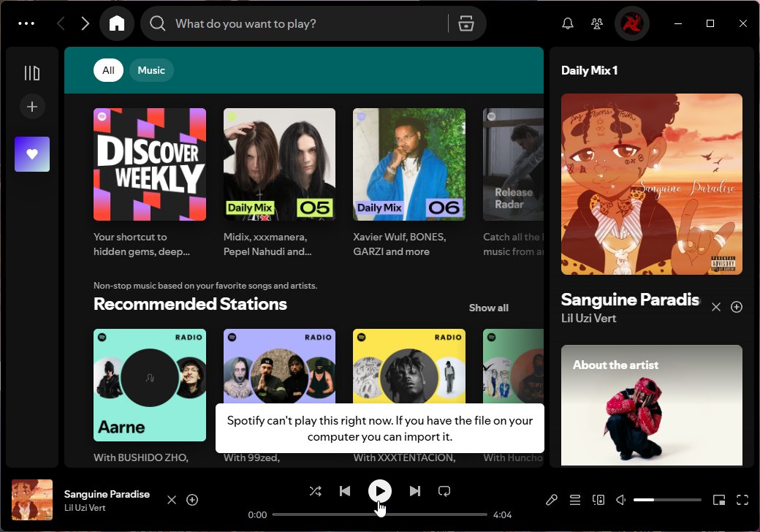Click the X icon in now-playing bar

172,500
